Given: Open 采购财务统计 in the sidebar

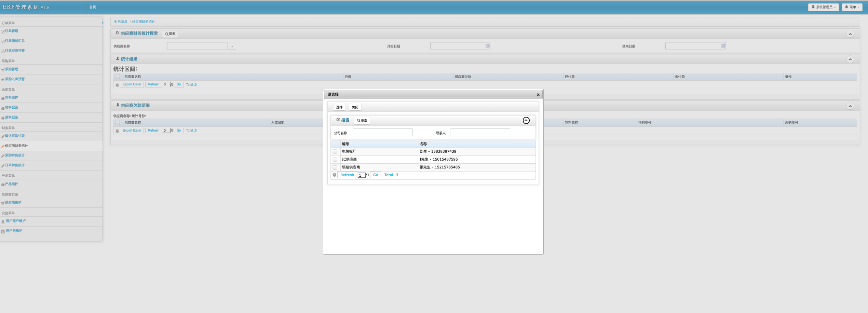Looking at the screenshot, I should 15,155.
